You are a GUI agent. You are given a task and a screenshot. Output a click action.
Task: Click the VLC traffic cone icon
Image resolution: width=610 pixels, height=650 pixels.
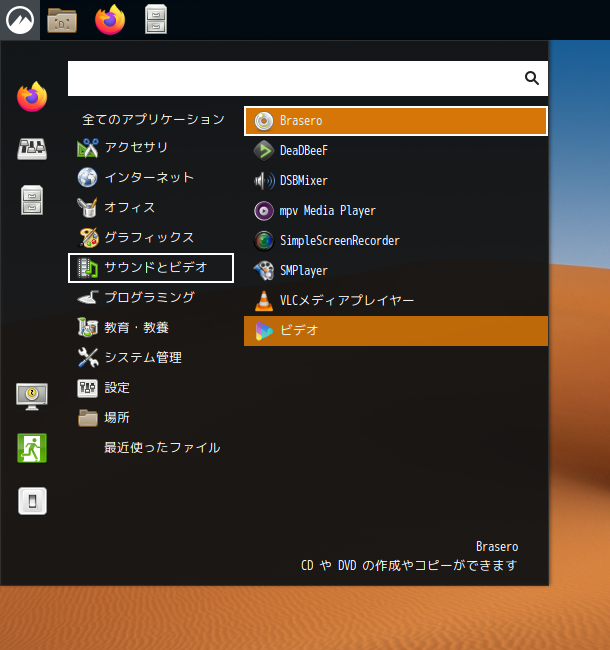tap(264, 301)
